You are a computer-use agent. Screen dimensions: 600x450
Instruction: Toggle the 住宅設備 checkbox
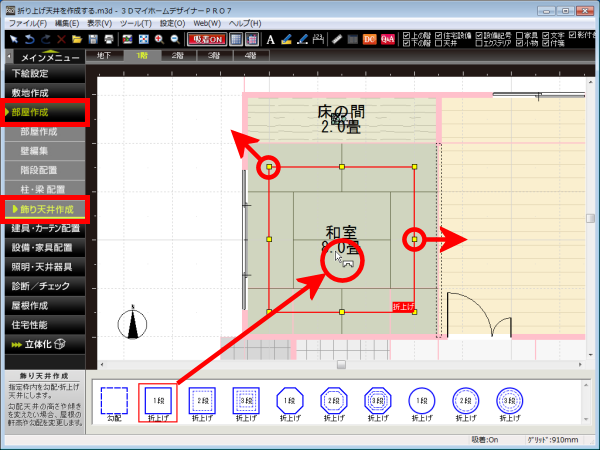click(439, 36)
